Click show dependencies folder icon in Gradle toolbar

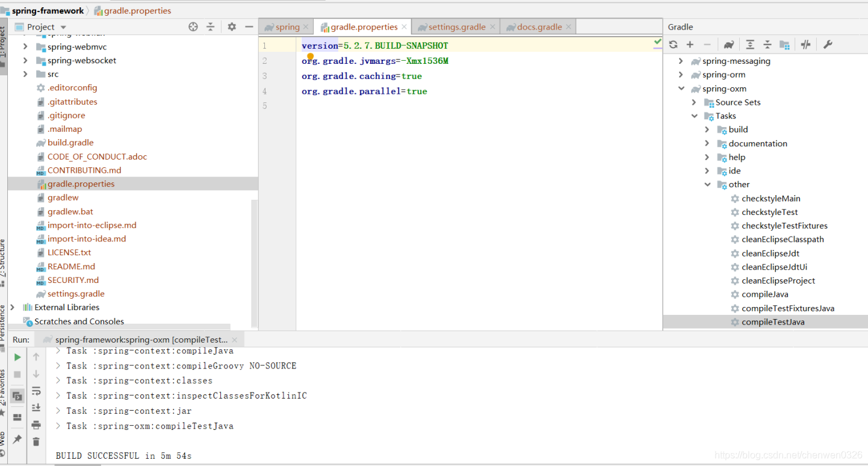[x=784, y=45]
